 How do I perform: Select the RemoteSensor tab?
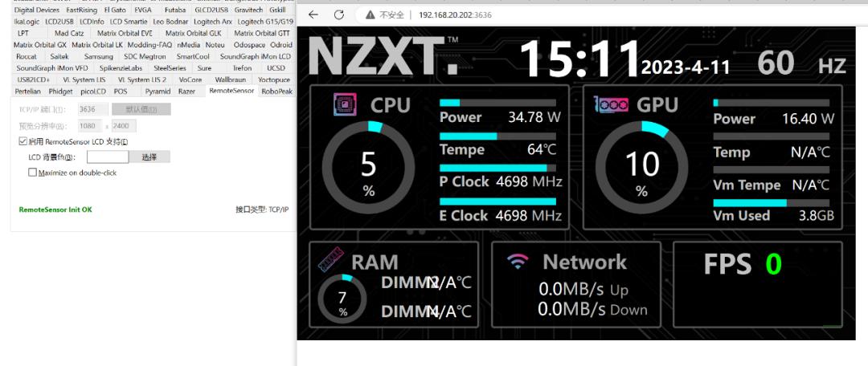(x=231, y=91)
